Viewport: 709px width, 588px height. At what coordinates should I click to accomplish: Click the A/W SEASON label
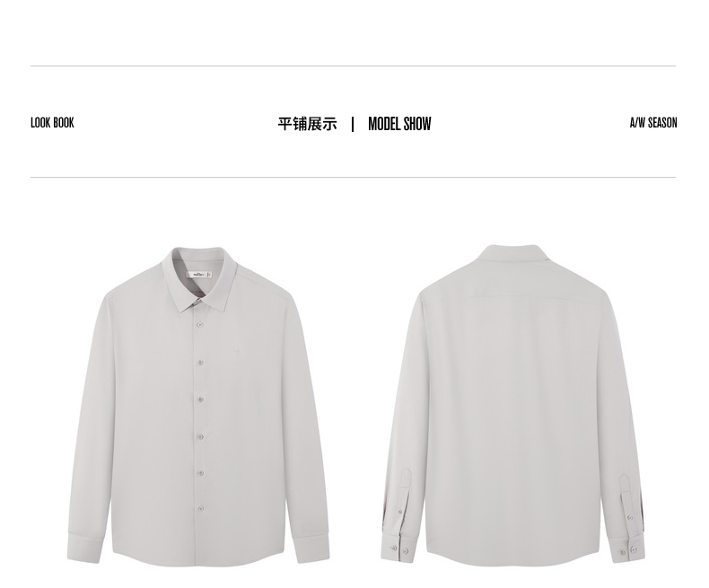click(653, 123)
